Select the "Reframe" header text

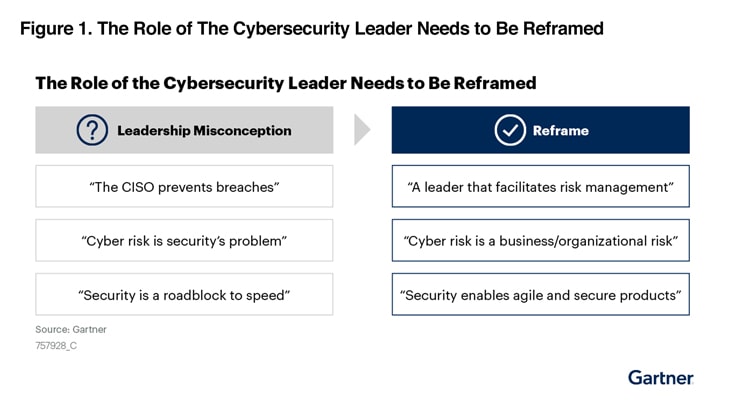pos(561,130)
